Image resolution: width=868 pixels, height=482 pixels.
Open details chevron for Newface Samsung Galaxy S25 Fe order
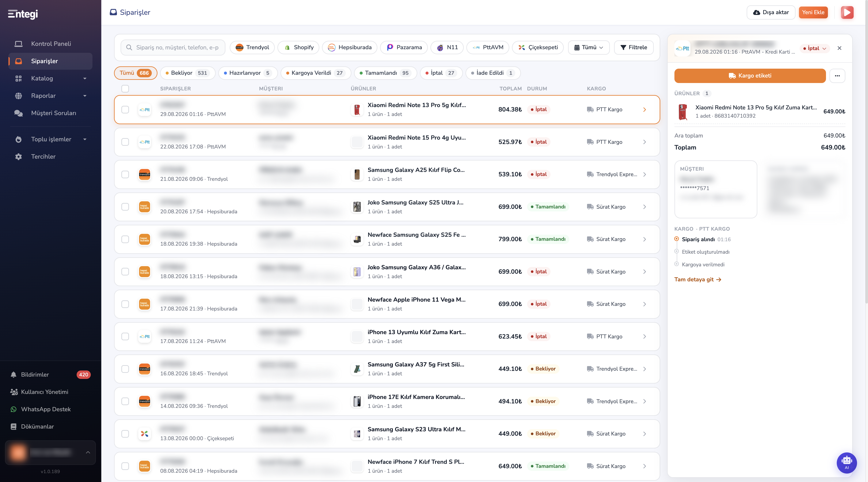645,239
